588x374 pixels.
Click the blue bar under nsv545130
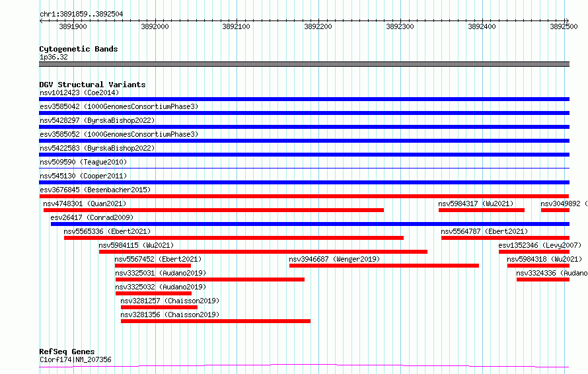point(304,182)
